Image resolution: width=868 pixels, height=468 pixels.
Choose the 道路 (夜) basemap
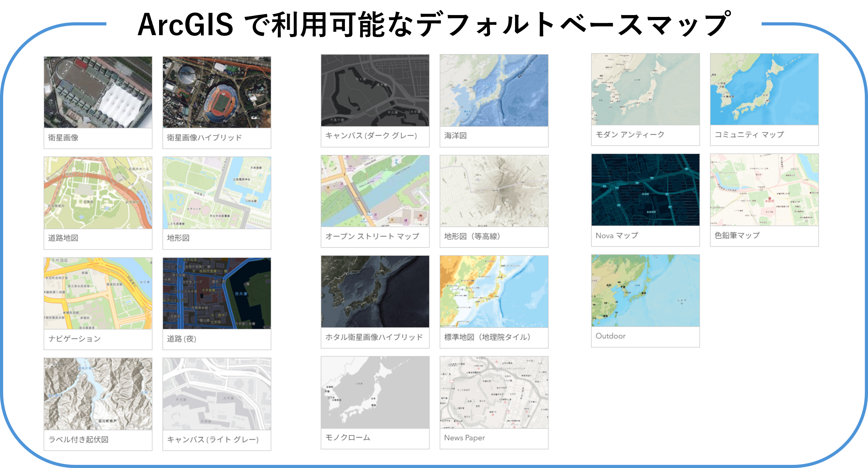(217, 293)
